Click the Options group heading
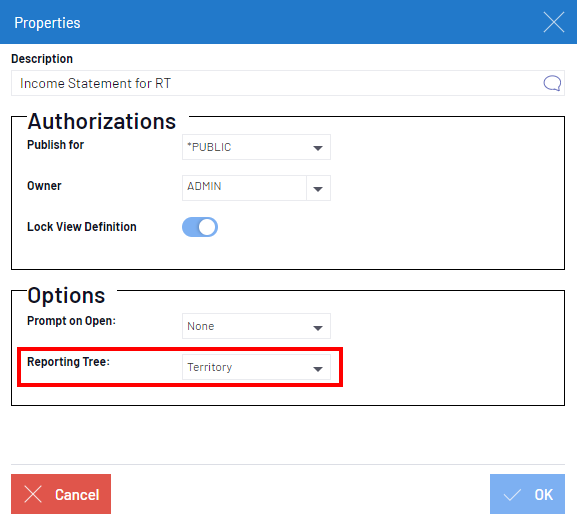This screenshot has height=523, width=577. click(x=66, y=295)
